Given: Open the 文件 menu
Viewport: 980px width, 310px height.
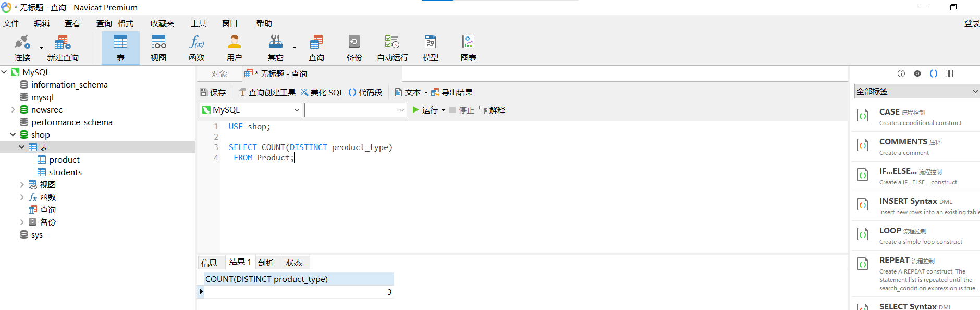Looking at the screenshot, I should click(11, 23).
